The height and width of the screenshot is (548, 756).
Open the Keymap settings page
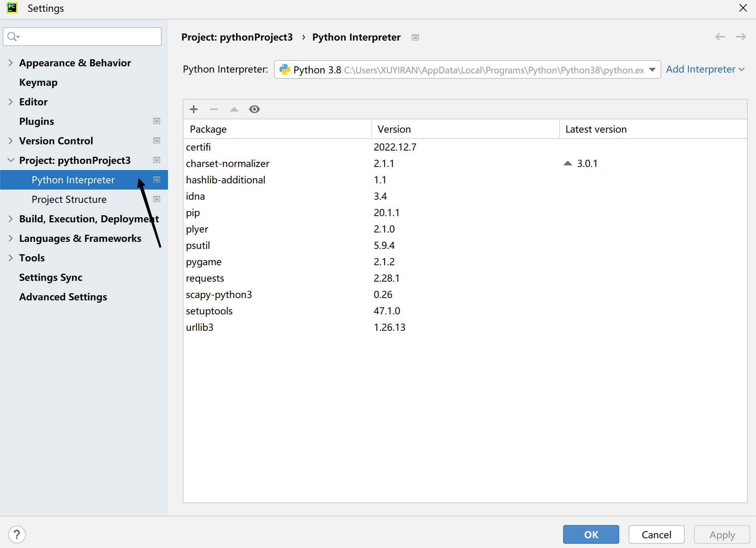tap(38, 82)
